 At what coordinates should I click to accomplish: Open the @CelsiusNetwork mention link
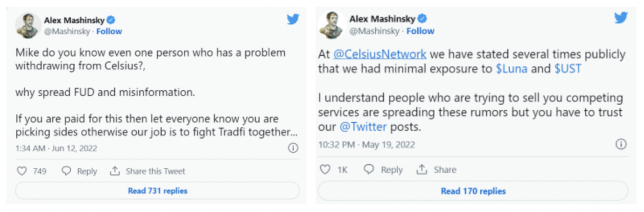click(x=379, y=54)
